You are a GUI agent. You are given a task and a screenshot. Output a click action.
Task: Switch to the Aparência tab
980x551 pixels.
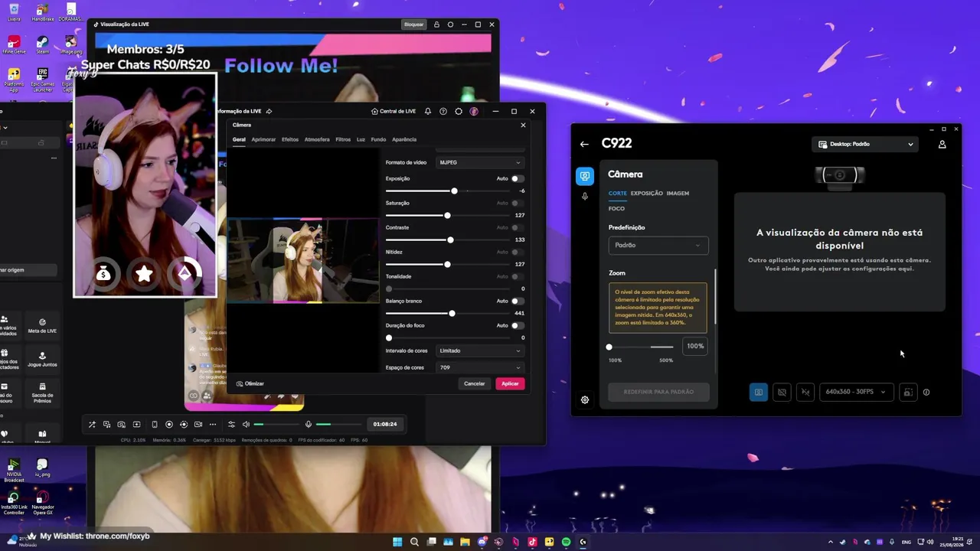pyautogui.click(x=404, y=139)
